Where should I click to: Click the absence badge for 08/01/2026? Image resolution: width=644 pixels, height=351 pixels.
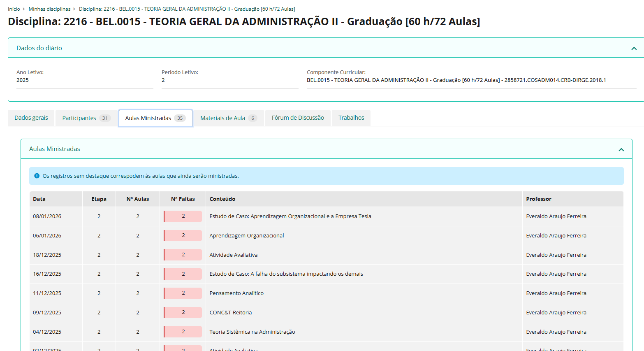tap(183, 216)
